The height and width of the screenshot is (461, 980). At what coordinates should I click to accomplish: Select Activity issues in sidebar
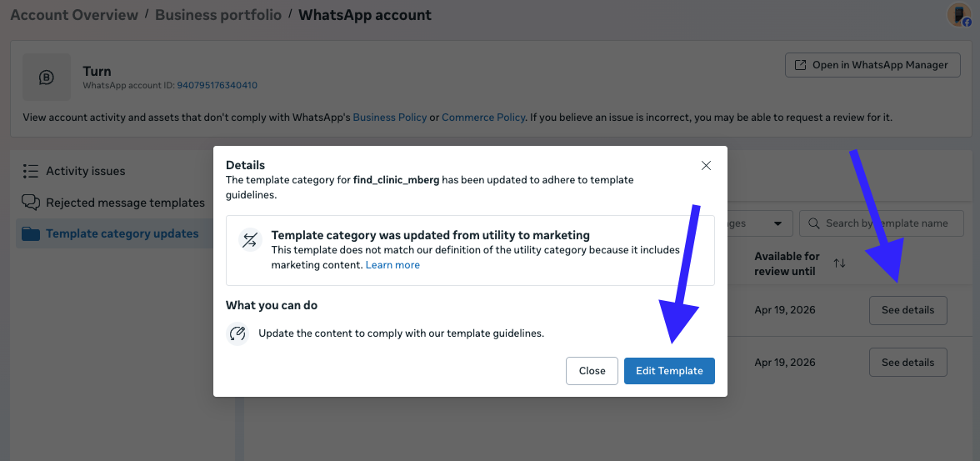point(85,171)
